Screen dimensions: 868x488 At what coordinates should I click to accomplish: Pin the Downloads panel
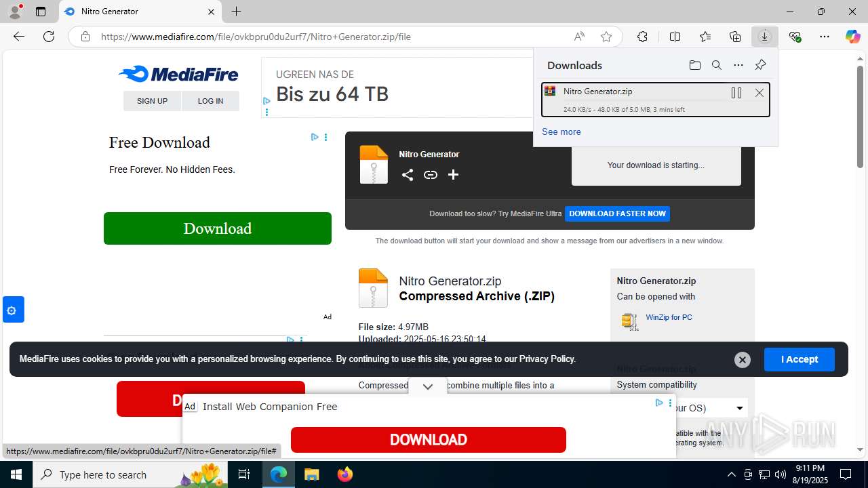tap(760, 65)
